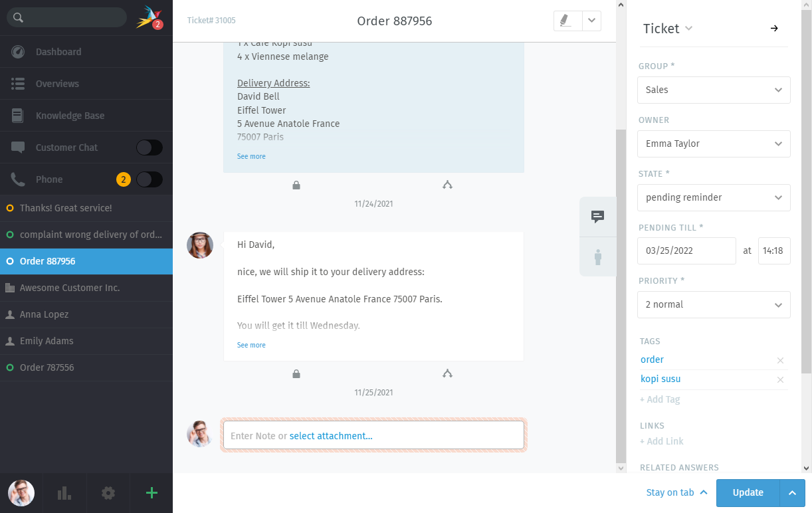Show customer person sidebar tab
The width and height of the screenshot is (812, 513).
(x=598, y=256)
